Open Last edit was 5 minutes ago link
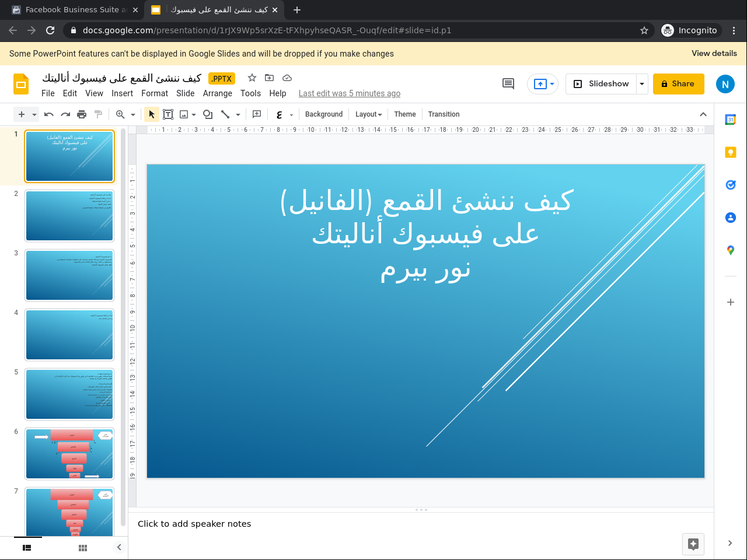Viewport: 747px width, 560px height. (350, 93)
